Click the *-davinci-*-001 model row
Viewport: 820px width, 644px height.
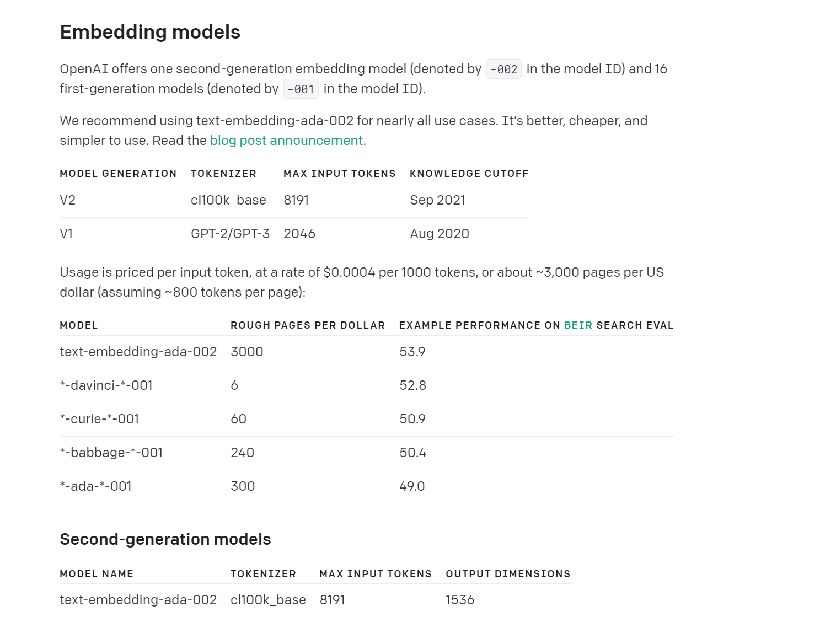pyautogui.click(x=367, y=386)
